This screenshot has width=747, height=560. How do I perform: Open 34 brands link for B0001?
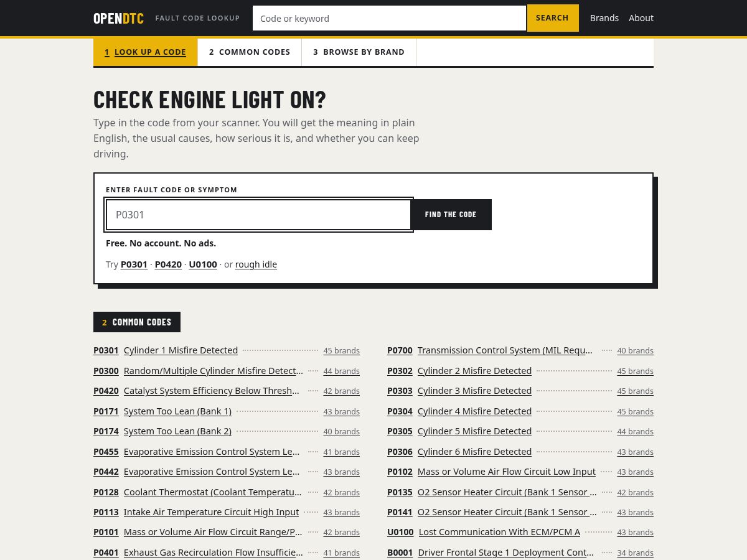[x=635, y=553]
